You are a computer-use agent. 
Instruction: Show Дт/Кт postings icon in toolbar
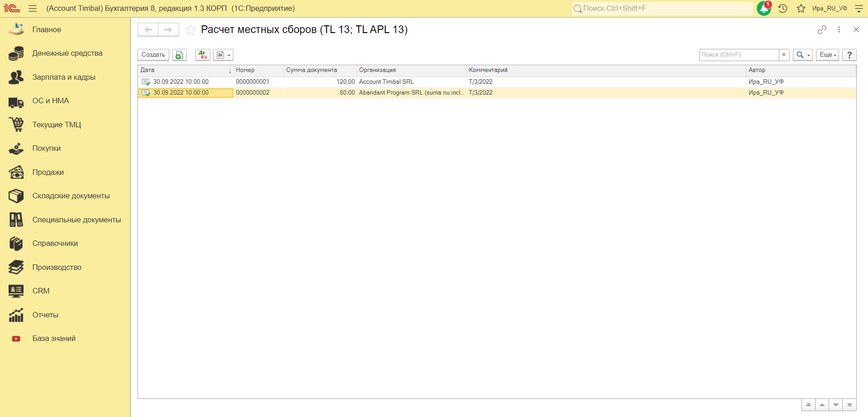203,55
